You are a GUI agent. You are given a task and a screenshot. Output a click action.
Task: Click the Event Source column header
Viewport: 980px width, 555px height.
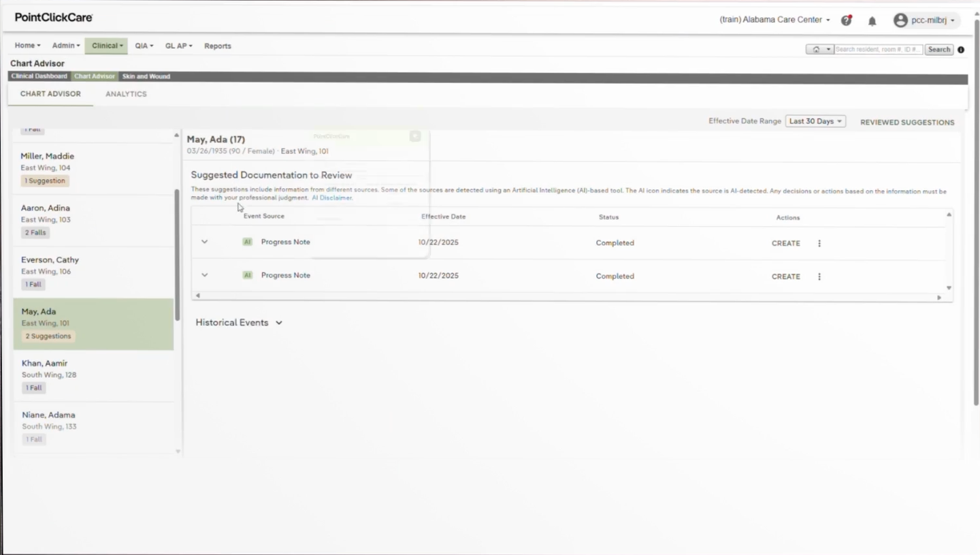[x=264, y=216]
